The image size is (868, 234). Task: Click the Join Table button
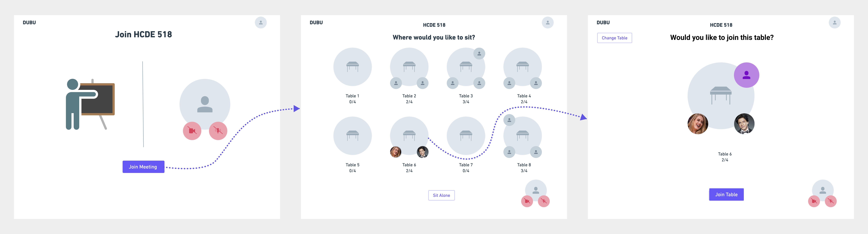(726, 194)
